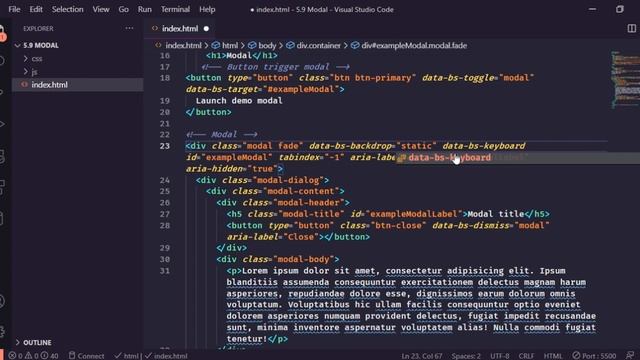Click the closing </button> tag on line 20

pyautogui.click(x=209, y=112)
